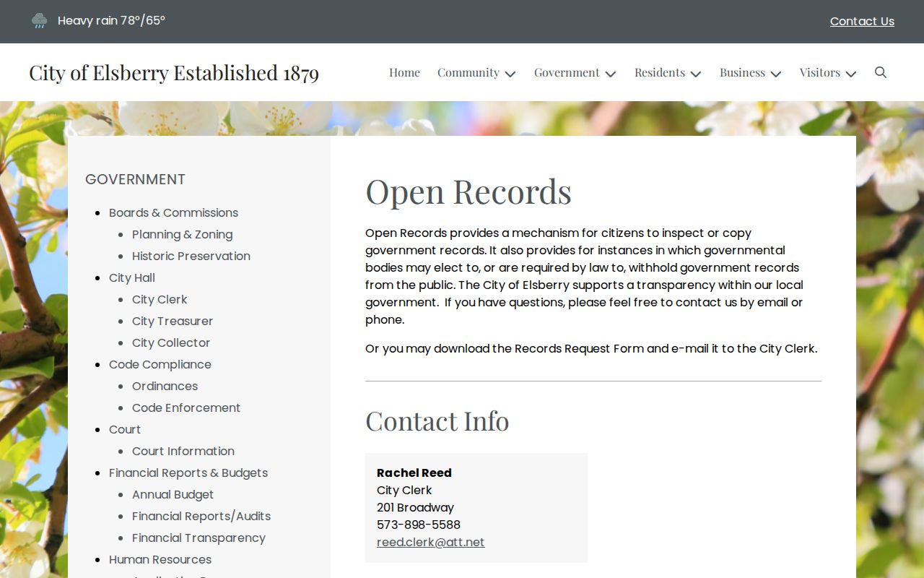Open Financial Reports/Audits page

point(201,516)
